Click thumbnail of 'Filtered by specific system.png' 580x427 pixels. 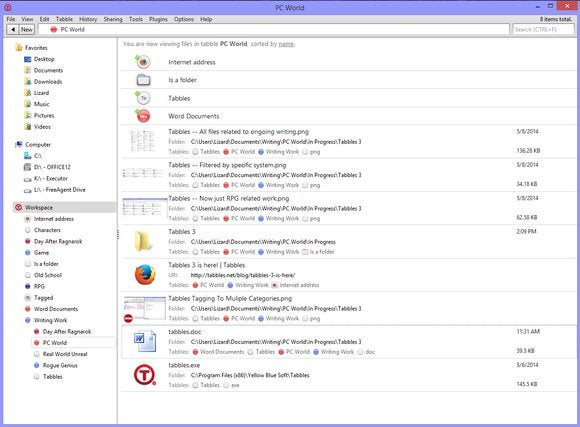click(x=143, y=173)
